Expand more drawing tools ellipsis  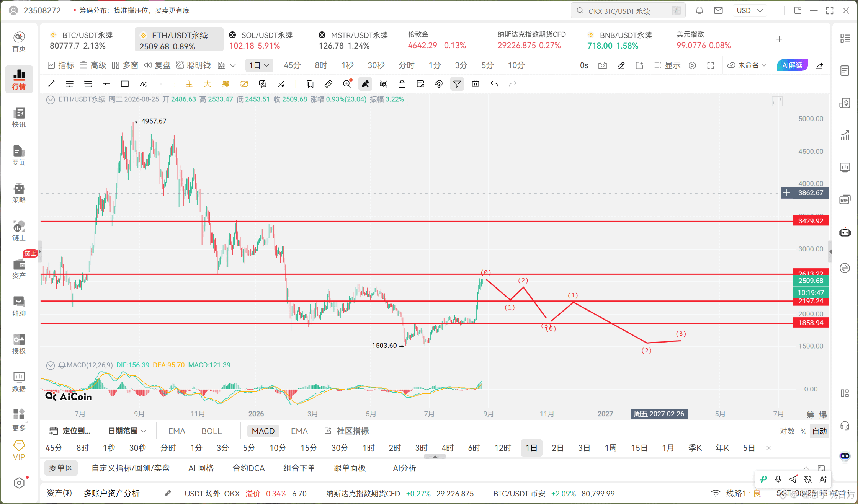[x=161, y=84]
